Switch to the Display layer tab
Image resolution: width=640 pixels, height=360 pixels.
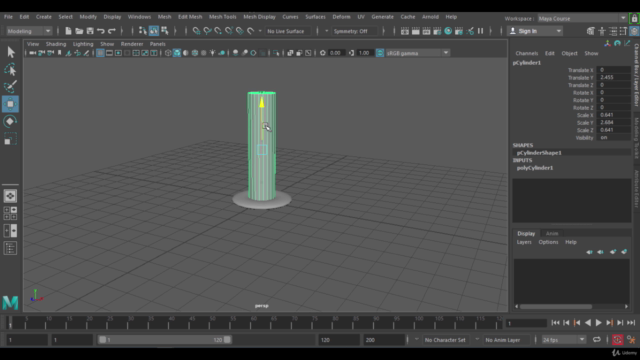[x=526, y=233]
